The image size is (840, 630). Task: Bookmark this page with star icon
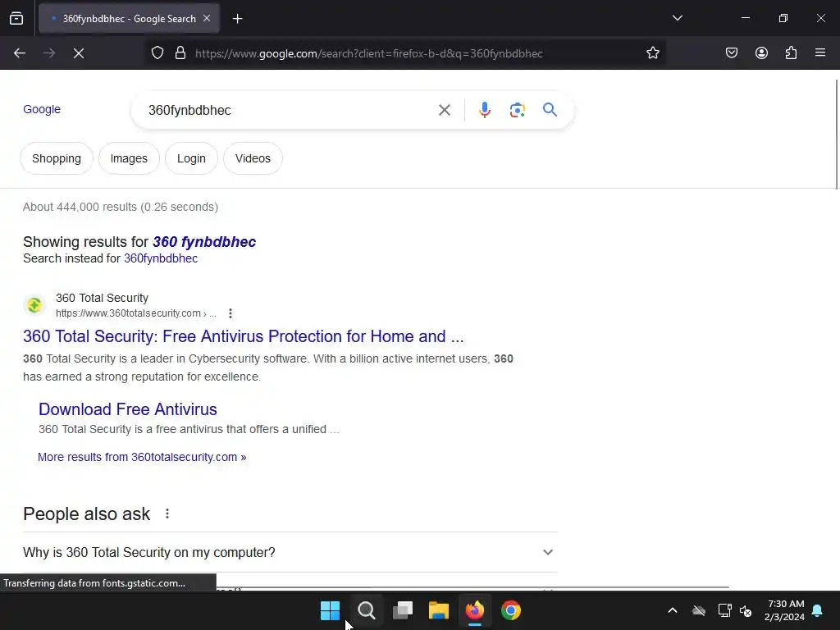(x=652, y=53)
